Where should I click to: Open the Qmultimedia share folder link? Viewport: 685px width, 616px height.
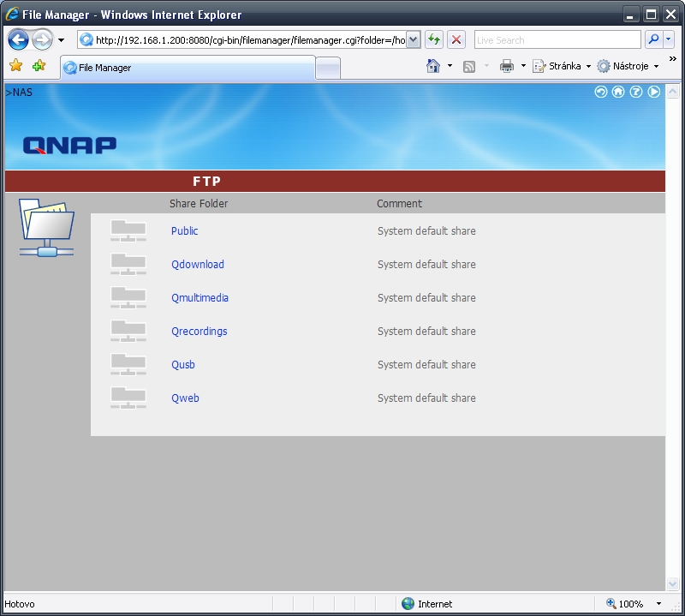tap(200, 298)
